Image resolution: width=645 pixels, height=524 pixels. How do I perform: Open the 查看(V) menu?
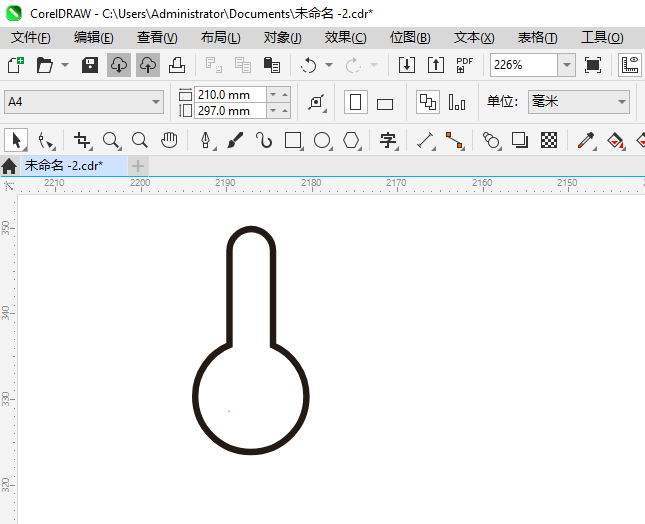(x=157, y=38)
